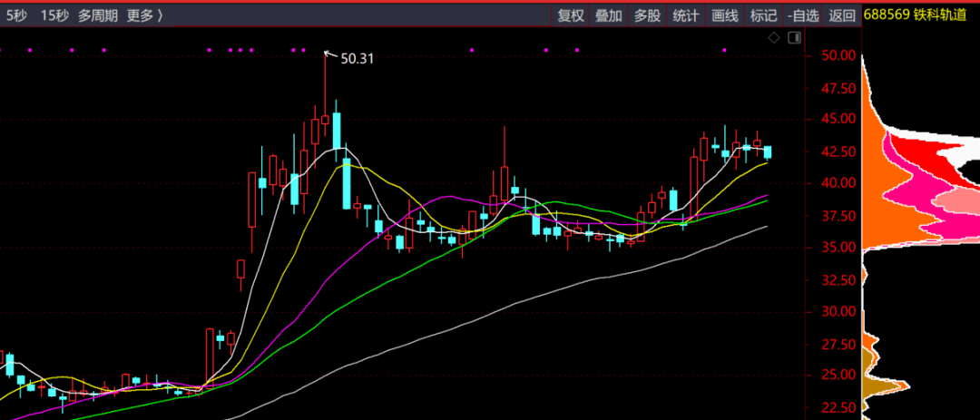Click the 37.50 price axis label
Viewport: 980px width, 420px height.
[x=838, y=216]
